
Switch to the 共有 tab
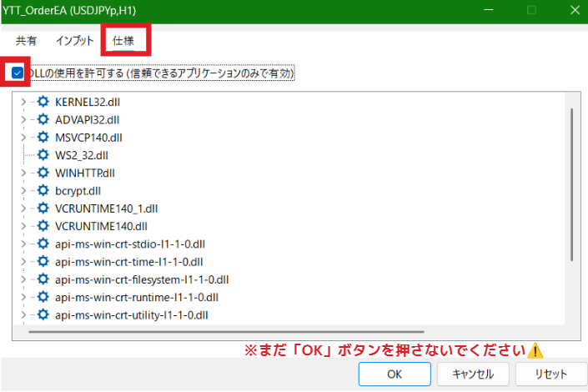click(26, 41)
